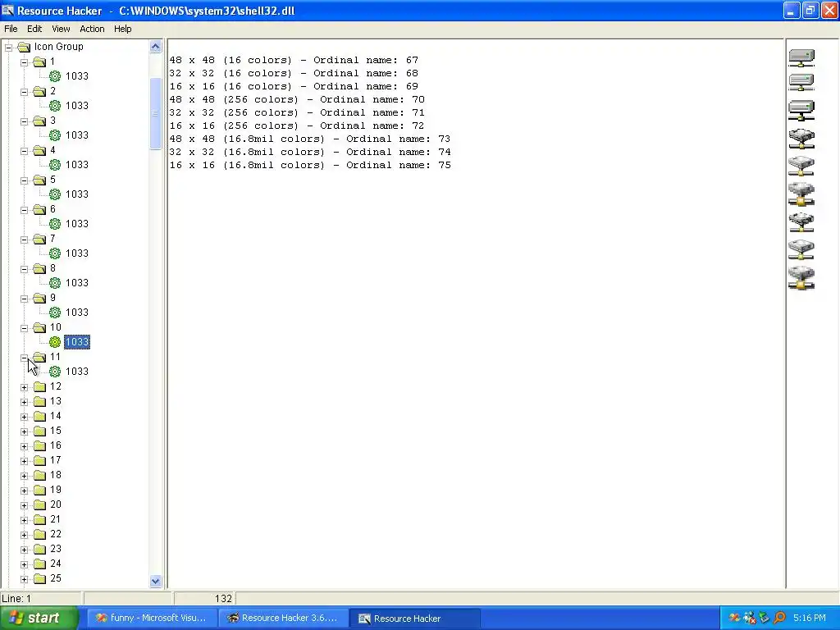Expand tree folder 12
Viewport: 840px width, 630px height.
pyautogui.click(x=24, y=387)
